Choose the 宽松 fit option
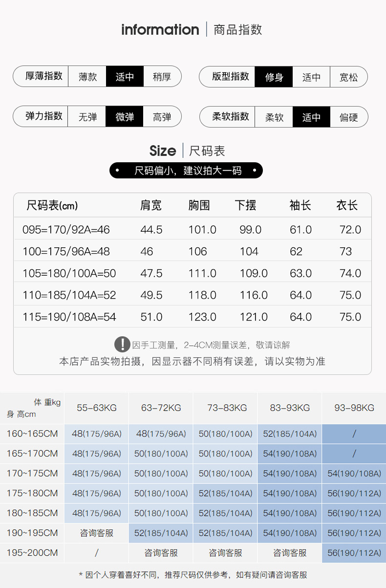 348,77
